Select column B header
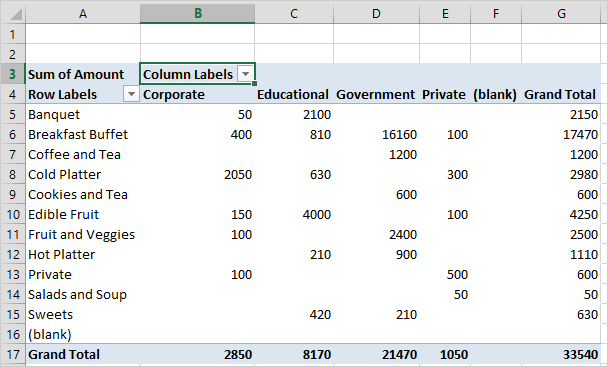The width and height of the screenshot is (608, 367). coord(198,14)
